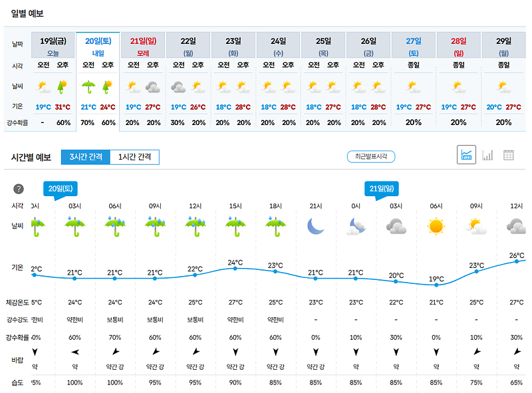Click the 21시 crescent moon icon
This screenshot has height=393, width=532.
pyautogui.click(x=315, y=226)
